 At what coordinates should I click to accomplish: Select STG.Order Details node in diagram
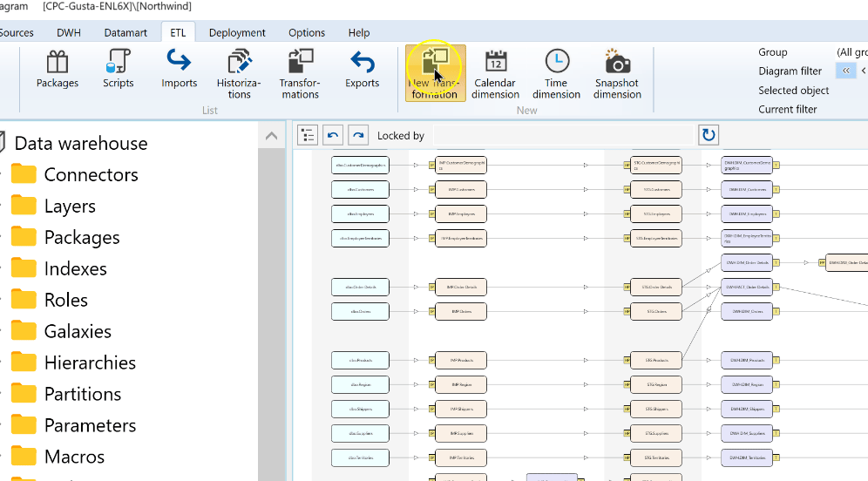(656, 287)
